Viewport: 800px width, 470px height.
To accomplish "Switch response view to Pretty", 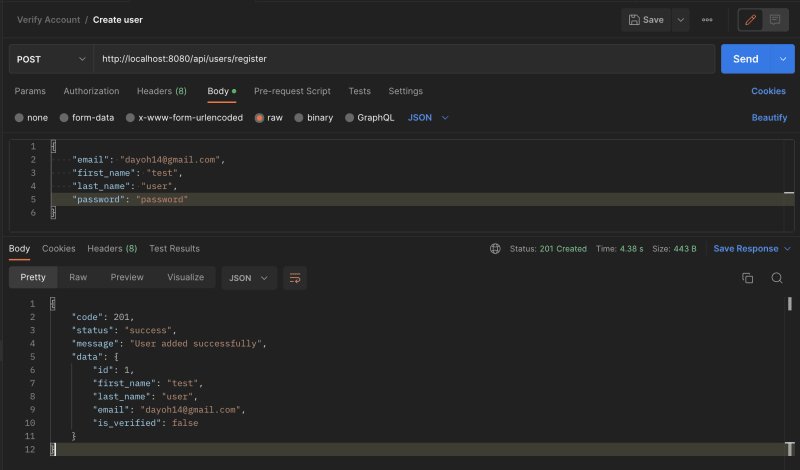I will (x=33, y=277).
